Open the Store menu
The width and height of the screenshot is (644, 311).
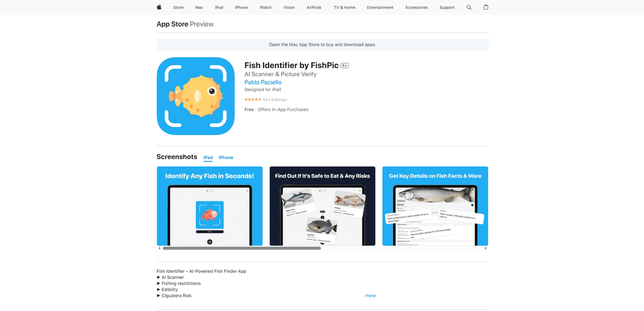point(178,7)
